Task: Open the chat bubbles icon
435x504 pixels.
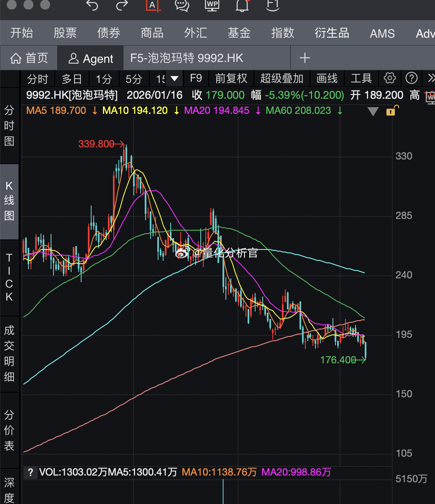Action: pos(182,5)
